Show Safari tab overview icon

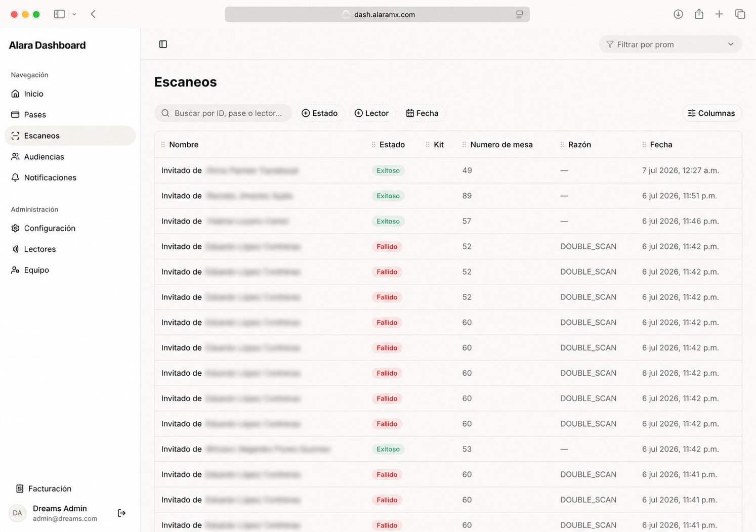click(740, 14)
